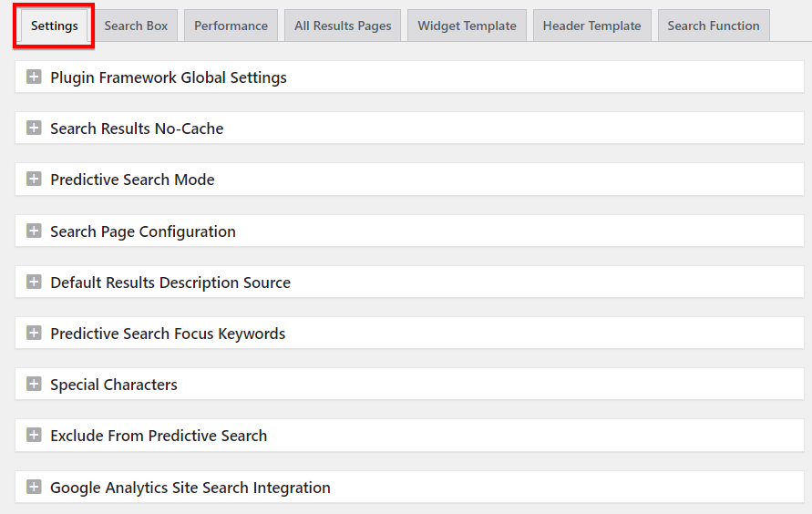Open the Widget Template tab
The height and width of the screenshot is (514, 812).
point(468,26)
